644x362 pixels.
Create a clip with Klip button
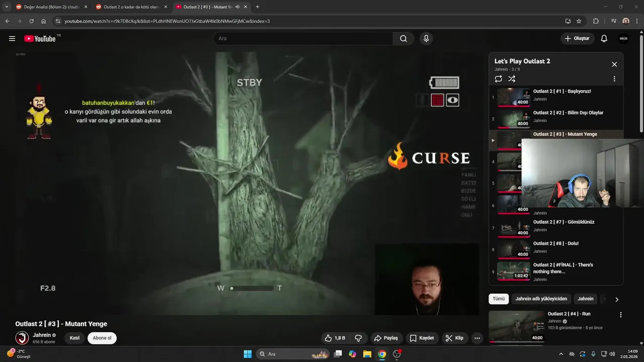pos(454,338)
